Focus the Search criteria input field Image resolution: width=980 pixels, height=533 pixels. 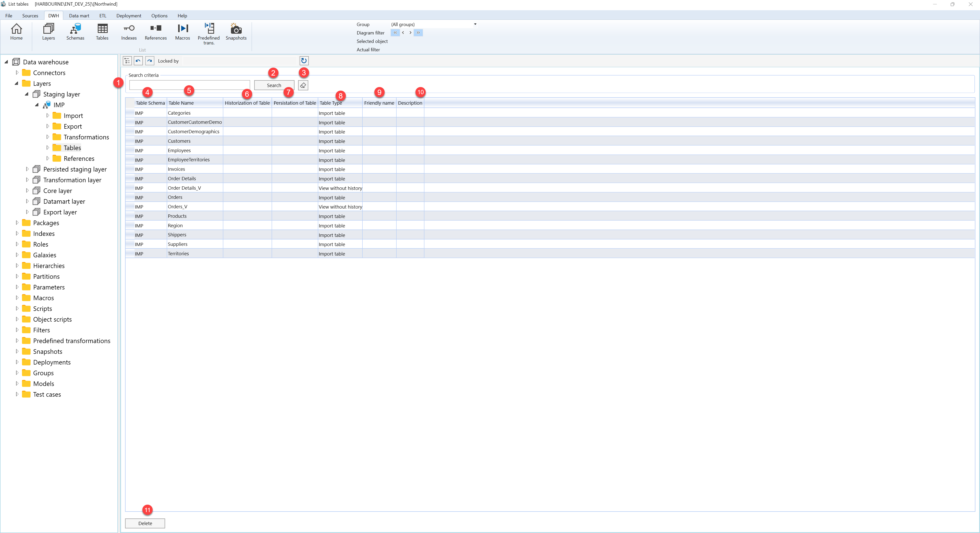[x=189, y=85]
